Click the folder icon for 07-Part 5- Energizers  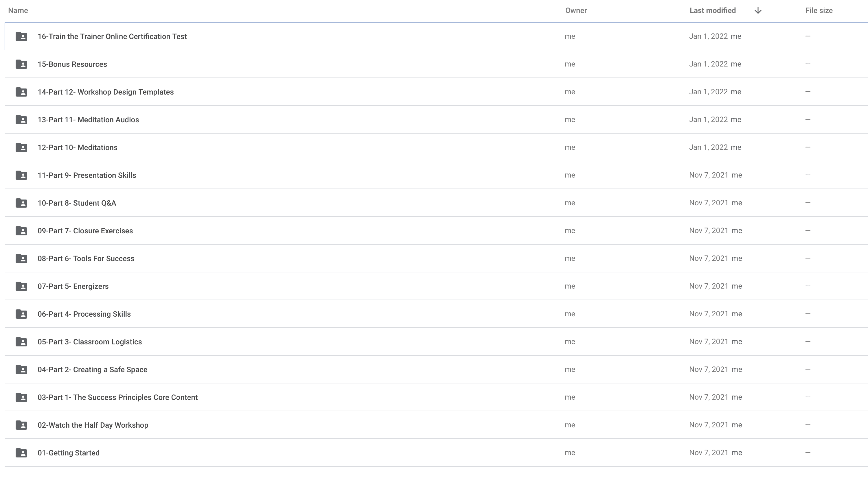21,286
